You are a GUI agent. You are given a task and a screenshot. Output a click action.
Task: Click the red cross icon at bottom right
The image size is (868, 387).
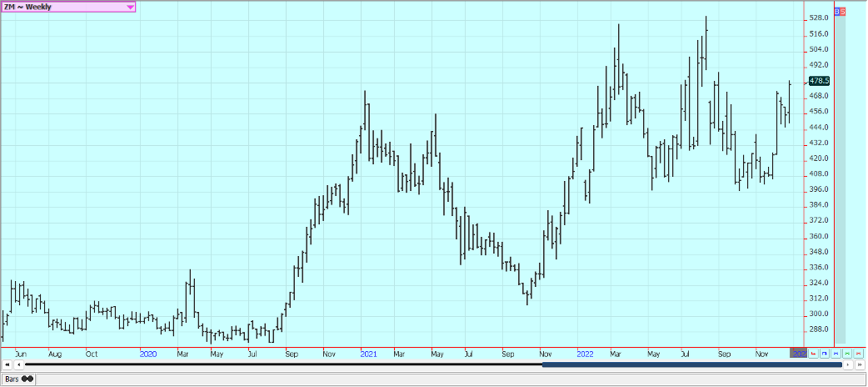click(x=857, y=354)
